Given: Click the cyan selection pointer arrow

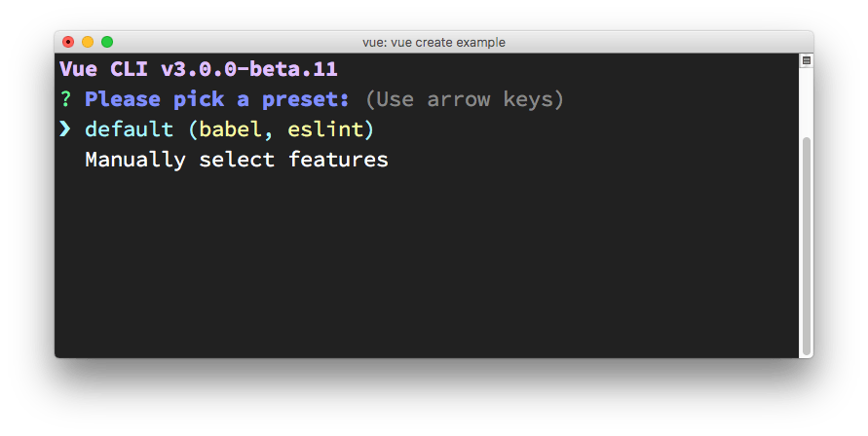Looking at the screenshot, I should click(x=65, y=128).
